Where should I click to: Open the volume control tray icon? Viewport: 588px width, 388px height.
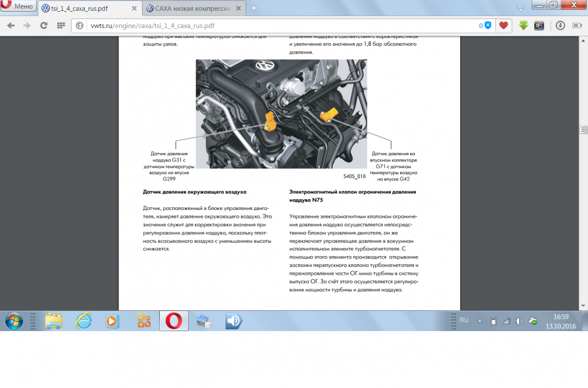click(x=519, y=321)
